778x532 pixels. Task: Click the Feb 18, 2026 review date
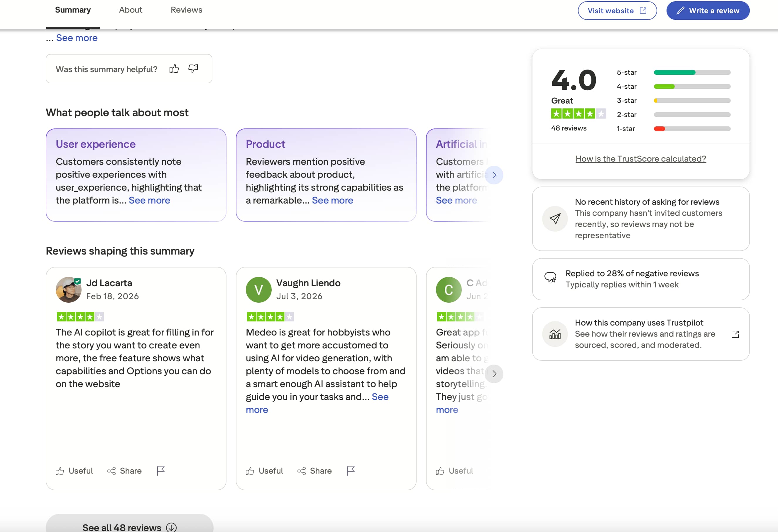112,297
